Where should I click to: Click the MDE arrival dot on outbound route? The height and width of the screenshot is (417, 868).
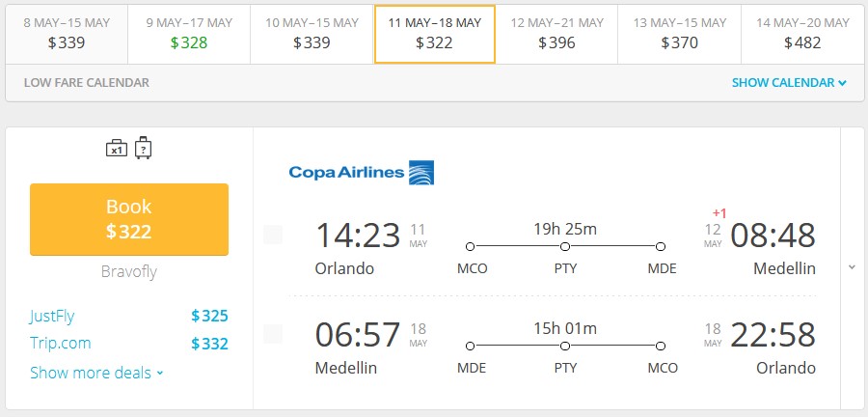pyautogui.click(x=661, y=246)
